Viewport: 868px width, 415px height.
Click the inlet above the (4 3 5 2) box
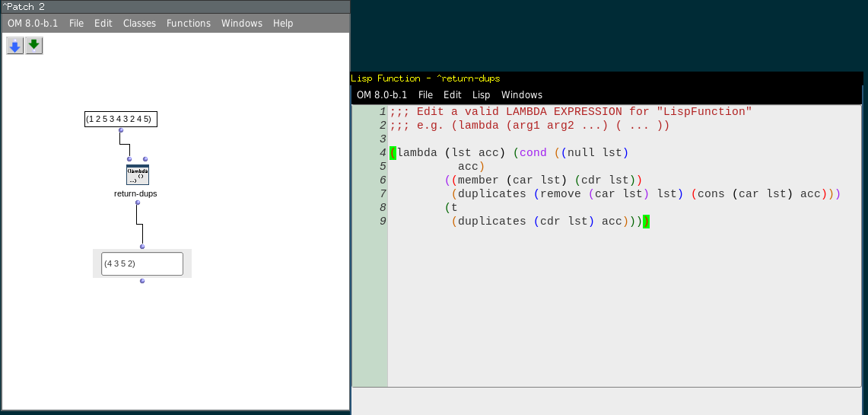click(142, 247)
